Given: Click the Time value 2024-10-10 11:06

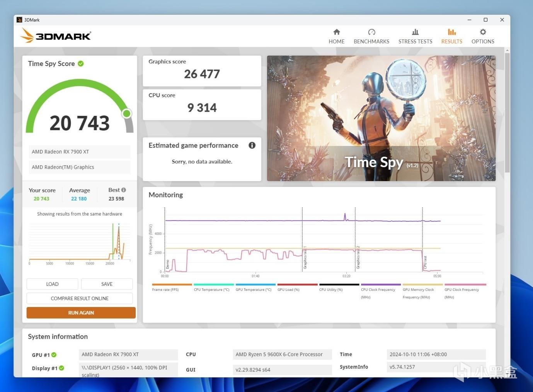Looking at the screenshot, I should point(436,355).
